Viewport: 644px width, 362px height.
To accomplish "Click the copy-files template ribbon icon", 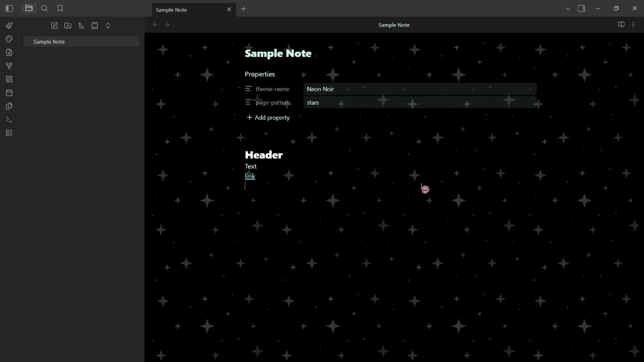I will 9,106.
